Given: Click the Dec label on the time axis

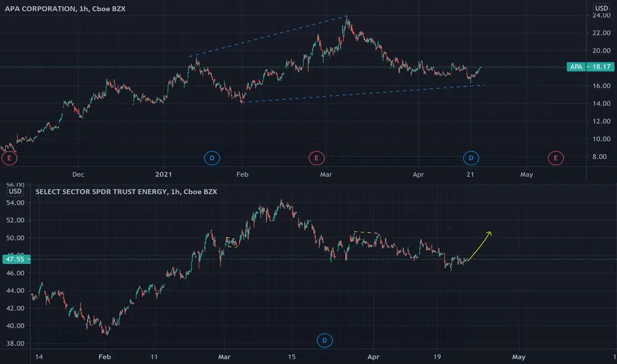Looking at the screenshot, I should pyautogui.click(x=78, y=174).
